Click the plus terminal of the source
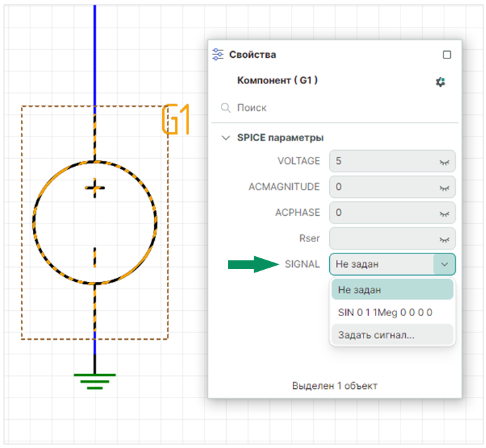486x448 pixels. 95,189
